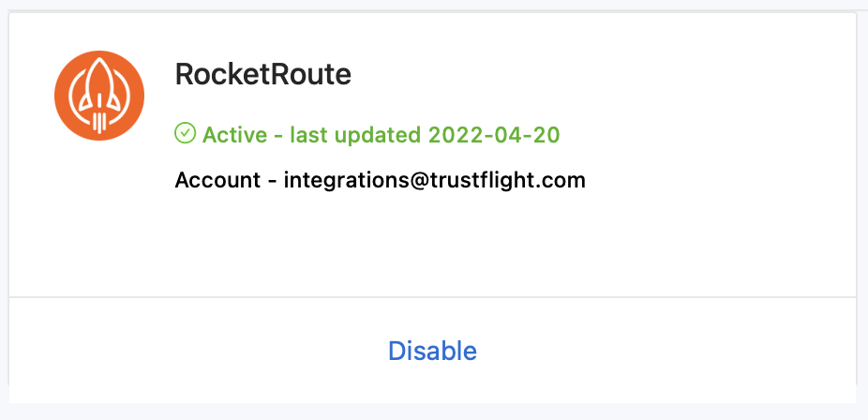The height and width of the screenshot is (420, 868).
Task: Click the hyphen between Active and last updated
Action: point(279,134)
